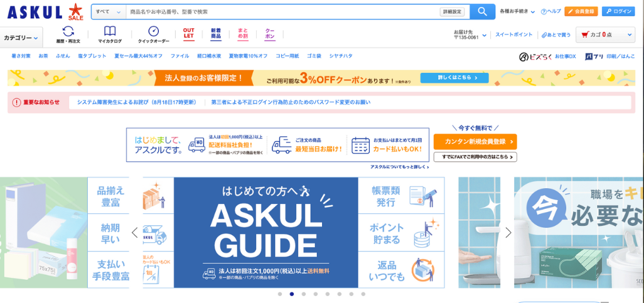This screenshot has height=303, width=644.
Task: Click カンタン新規会員登録 button
Action: tap(475, 142)
